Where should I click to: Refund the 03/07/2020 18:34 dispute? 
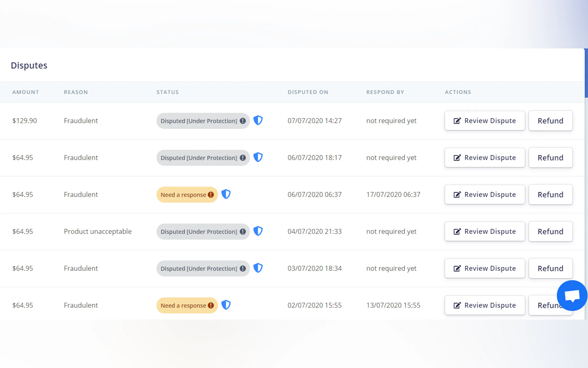point(550,268)
